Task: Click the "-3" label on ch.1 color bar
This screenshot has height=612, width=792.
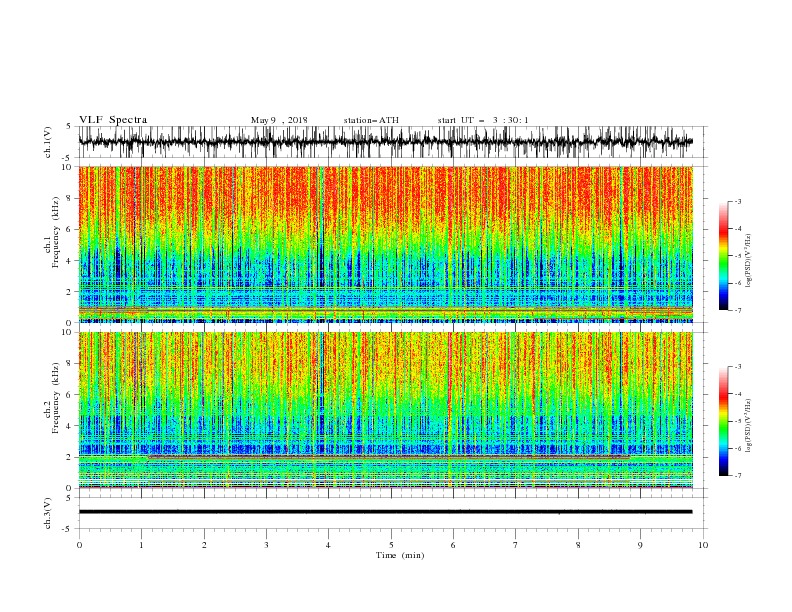Action: click(x=738, y=201)
